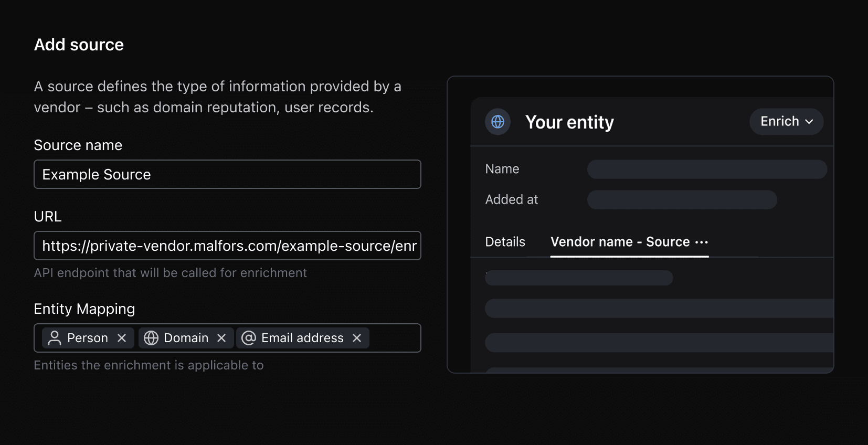Select the Vendor name - Source tab

coord(620,242)
